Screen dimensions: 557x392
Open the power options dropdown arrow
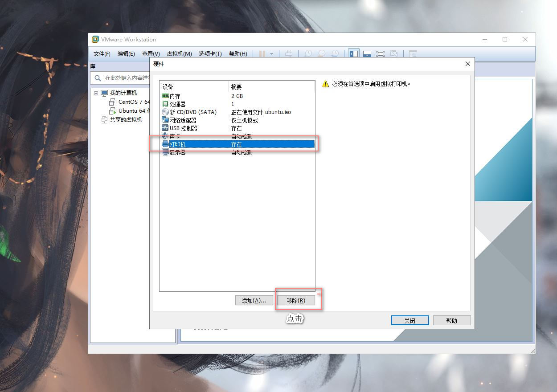pos(272,54)
